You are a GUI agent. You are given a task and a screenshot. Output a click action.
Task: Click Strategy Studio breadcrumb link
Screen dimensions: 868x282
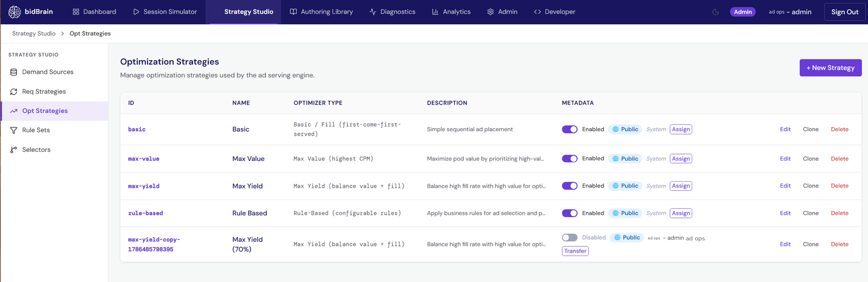34,34
